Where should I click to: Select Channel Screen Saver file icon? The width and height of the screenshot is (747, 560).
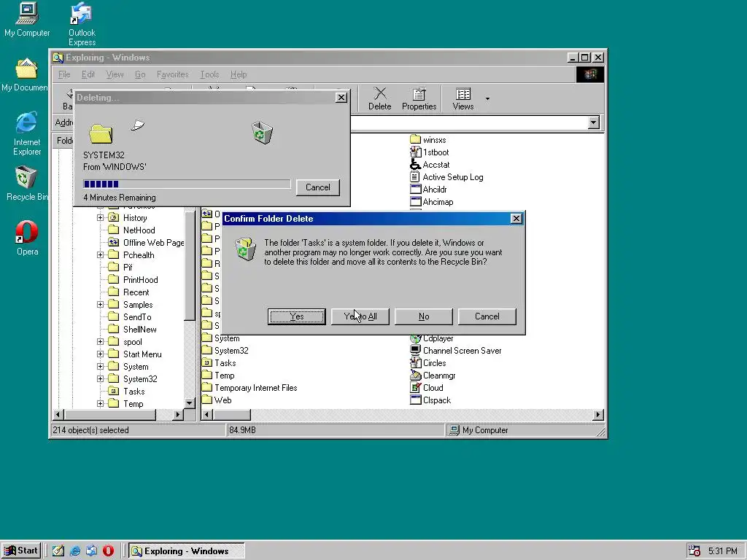pos(415,350)
